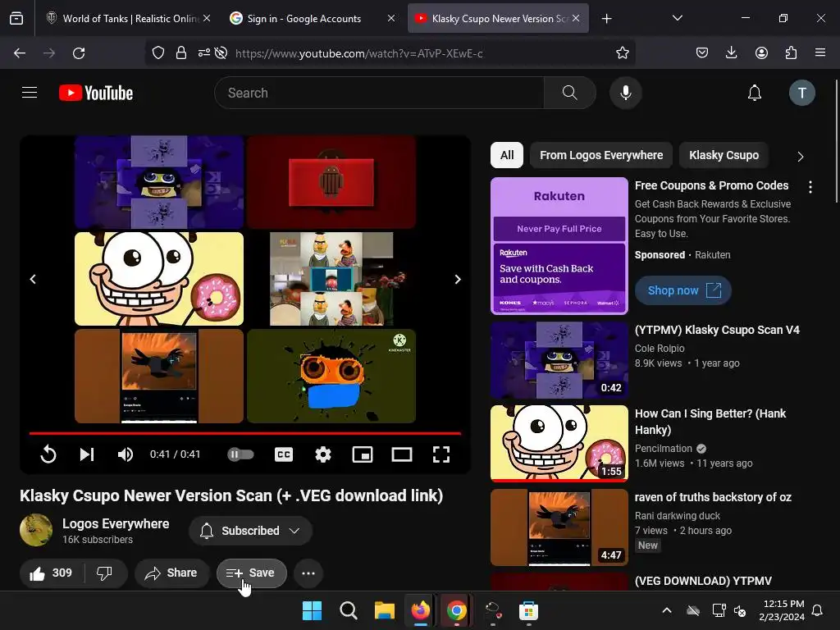Open How Can I Sing Better thumbnail
Screen dimensions: 840x630
point(559,443)
